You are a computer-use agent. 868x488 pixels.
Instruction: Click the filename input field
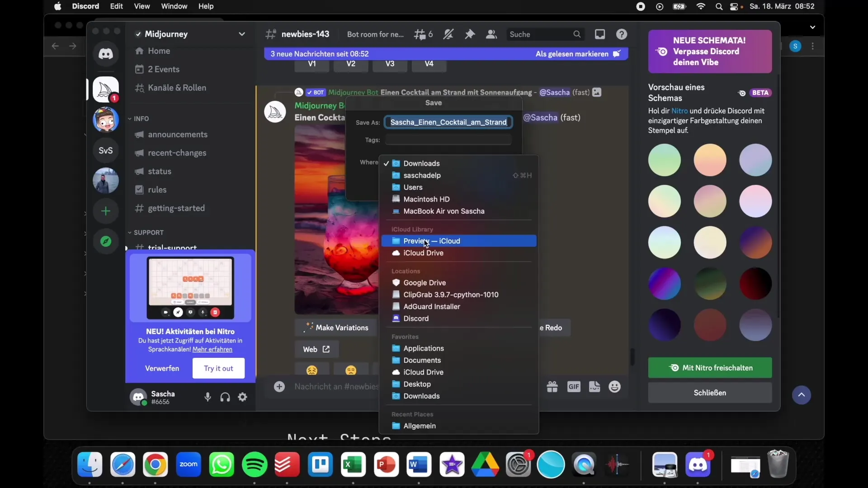448,122
